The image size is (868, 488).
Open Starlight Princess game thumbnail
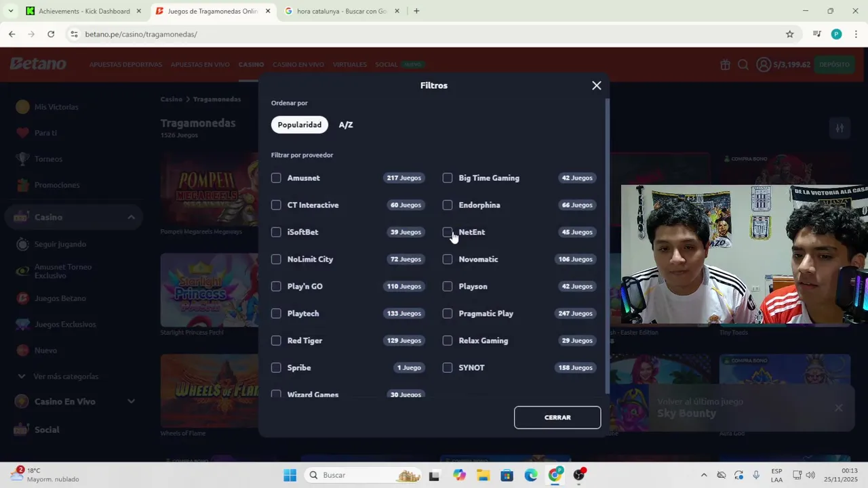210,291
